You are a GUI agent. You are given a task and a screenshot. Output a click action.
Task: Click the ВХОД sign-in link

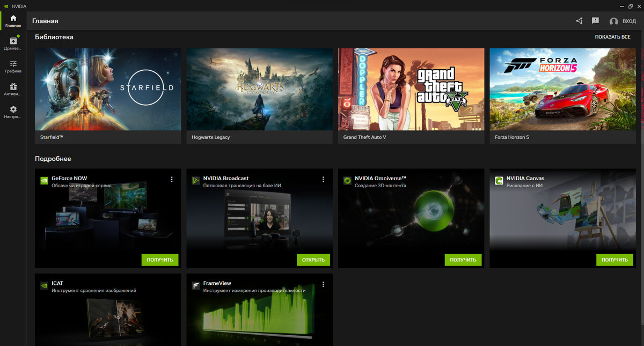(629, 21)
